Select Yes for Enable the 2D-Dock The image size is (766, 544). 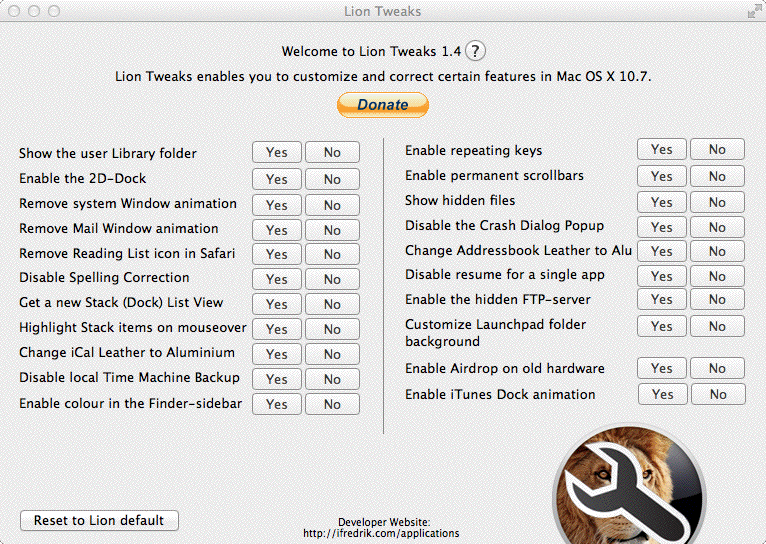(x=277, y=179)
